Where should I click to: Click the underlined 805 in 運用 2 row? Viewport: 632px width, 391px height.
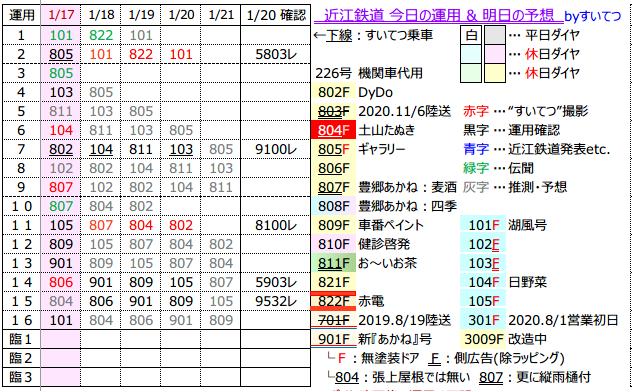(61, 54)
